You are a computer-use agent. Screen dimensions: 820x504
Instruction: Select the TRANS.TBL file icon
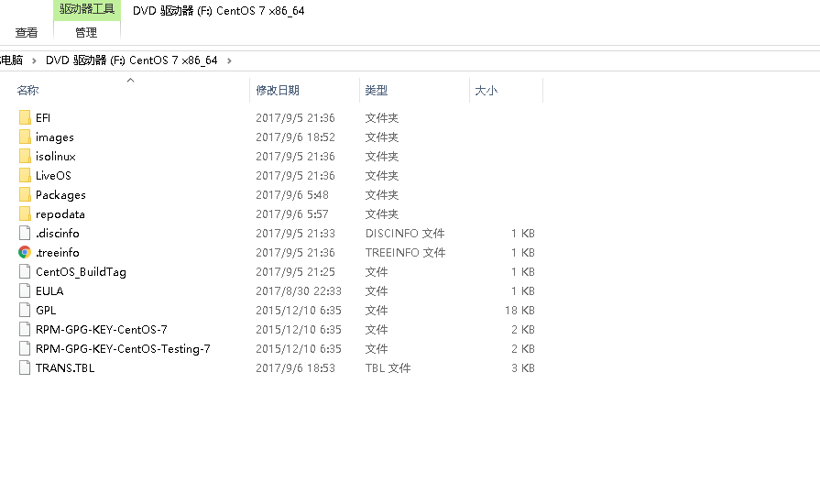[x=25, y=368]
